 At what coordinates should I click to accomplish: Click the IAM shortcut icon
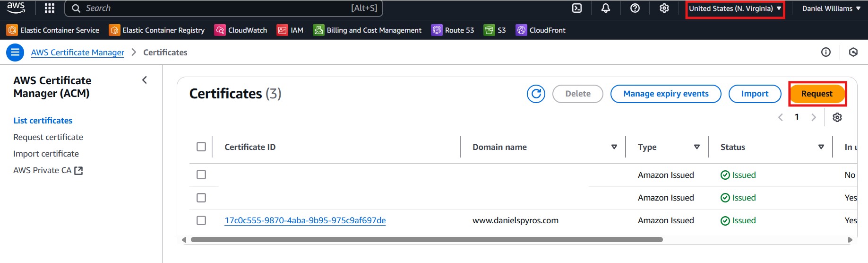[282, 30]
